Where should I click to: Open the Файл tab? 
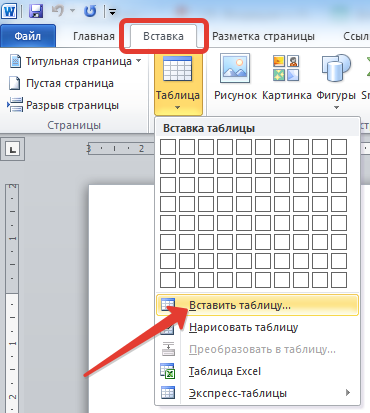(28, 36)
